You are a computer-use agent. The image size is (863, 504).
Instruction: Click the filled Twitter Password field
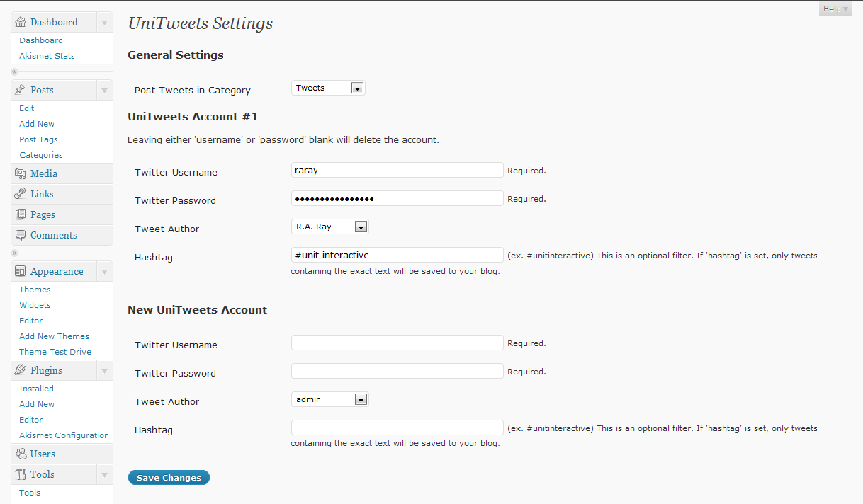[397, 198]
